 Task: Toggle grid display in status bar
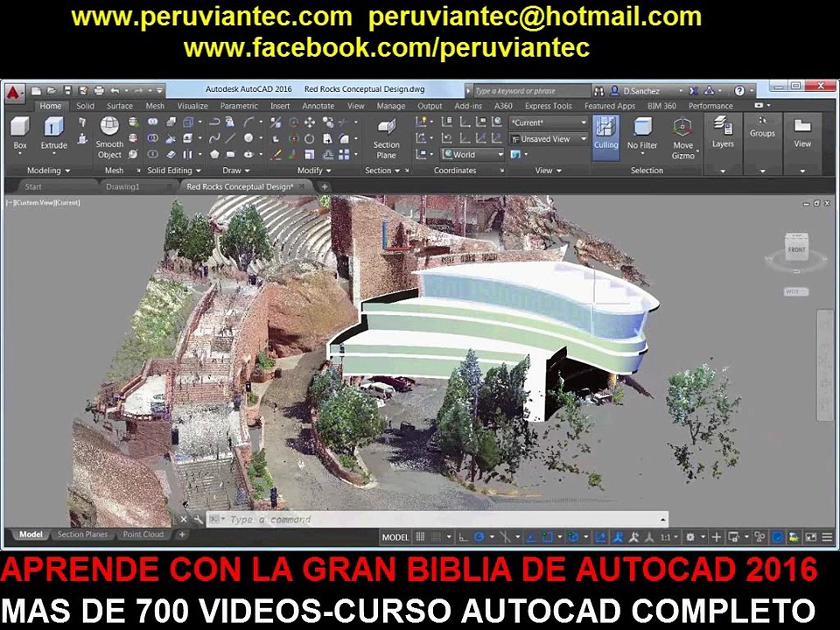point(421,536)
